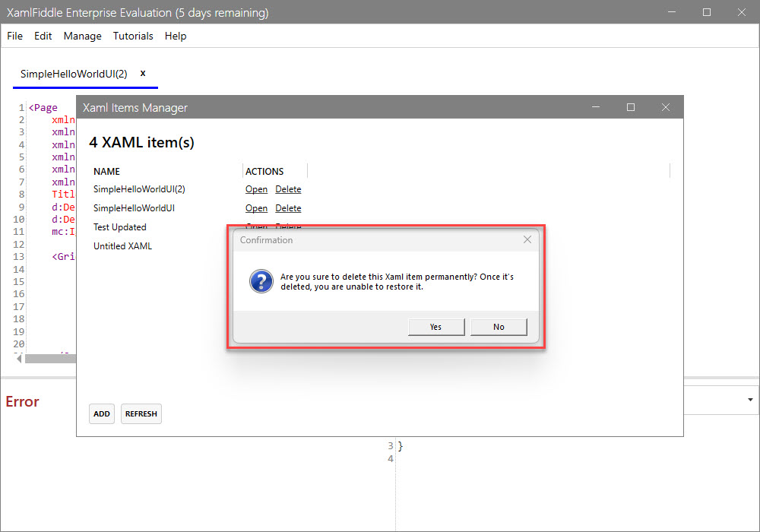Open the SimpleHelloWorldUI item link
The image size is (760, 532).
(x=256, y=207)
